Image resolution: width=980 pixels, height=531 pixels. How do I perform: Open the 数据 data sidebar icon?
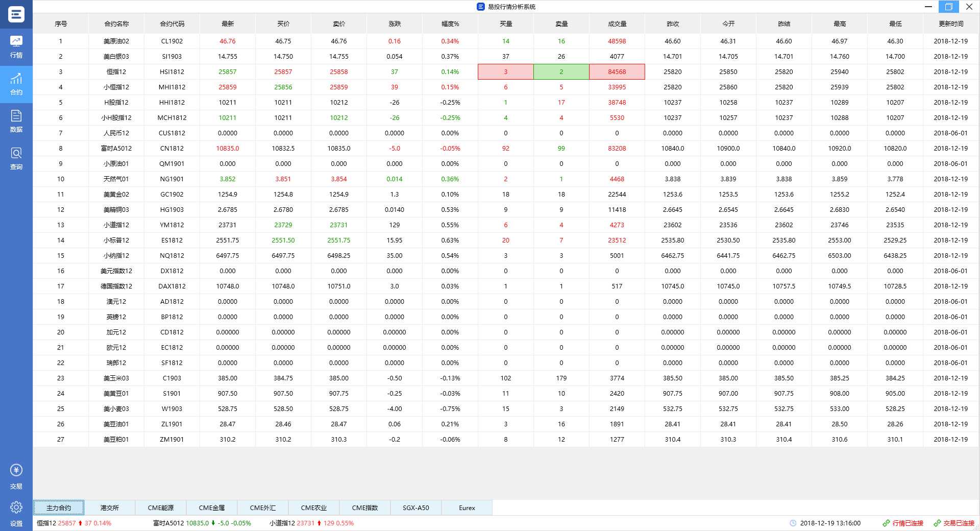click(x=16, y=122)
